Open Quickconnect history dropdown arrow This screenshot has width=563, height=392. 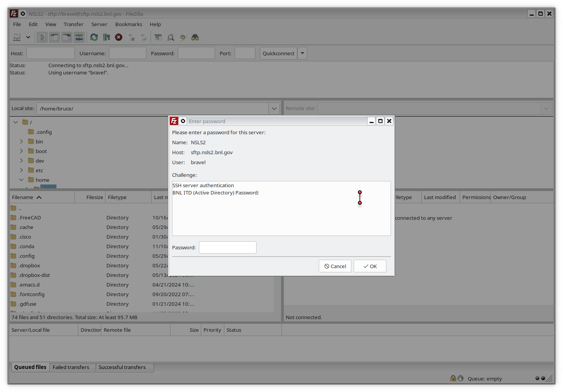(x=302, y=53)
